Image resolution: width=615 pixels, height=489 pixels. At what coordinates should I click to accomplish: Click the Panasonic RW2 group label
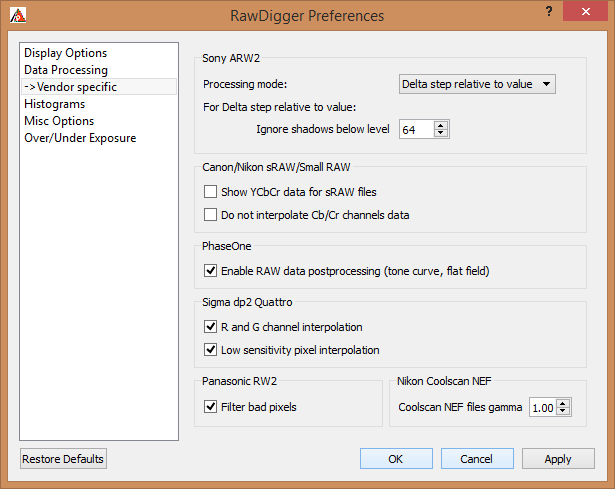[x=239, y=381]
